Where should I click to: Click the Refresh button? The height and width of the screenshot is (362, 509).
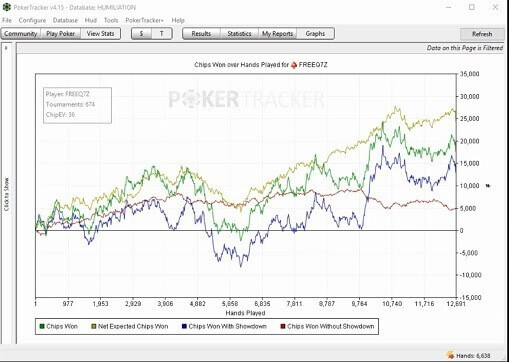482,34
